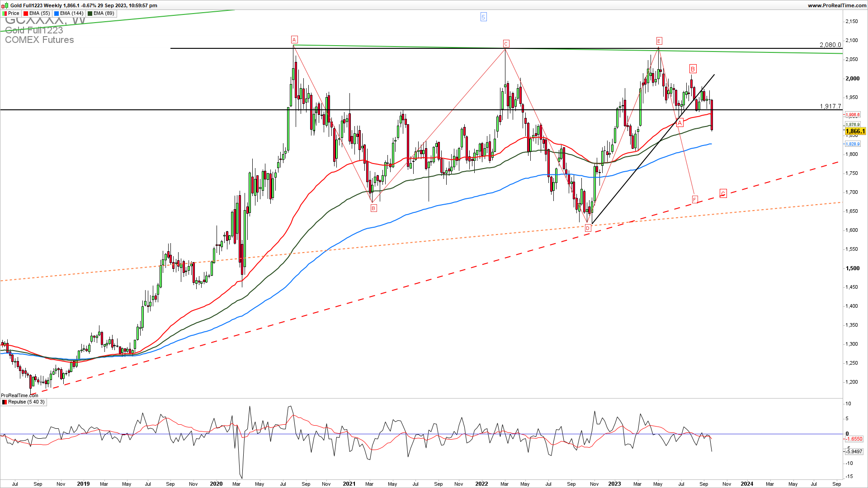The image size is (868, 488).
Task: Click the 2,150 price axis label
Action: point(852,22)
